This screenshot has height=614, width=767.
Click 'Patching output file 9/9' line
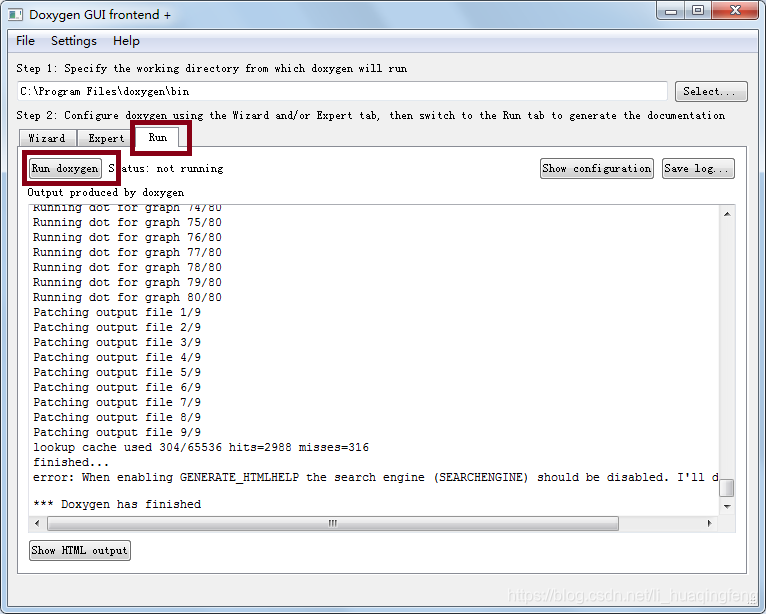(117, 432)
